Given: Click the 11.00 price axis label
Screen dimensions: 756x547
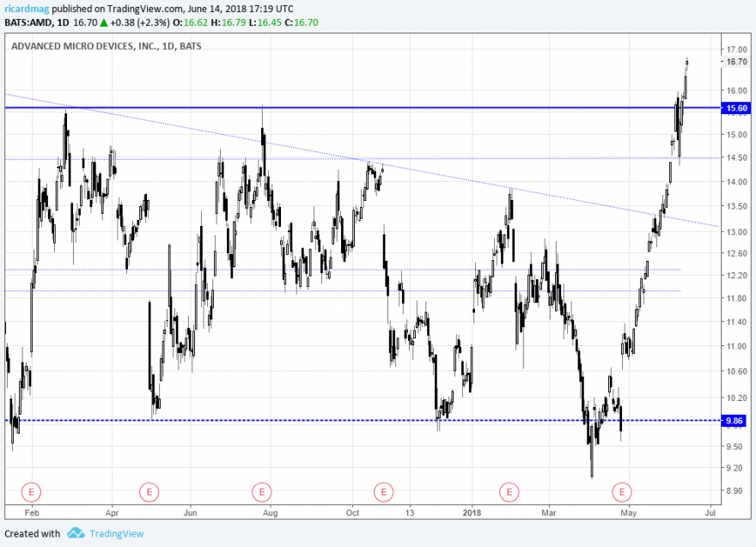Looking at the screenshot, I should pyautogui.click(x=736, y=346).
